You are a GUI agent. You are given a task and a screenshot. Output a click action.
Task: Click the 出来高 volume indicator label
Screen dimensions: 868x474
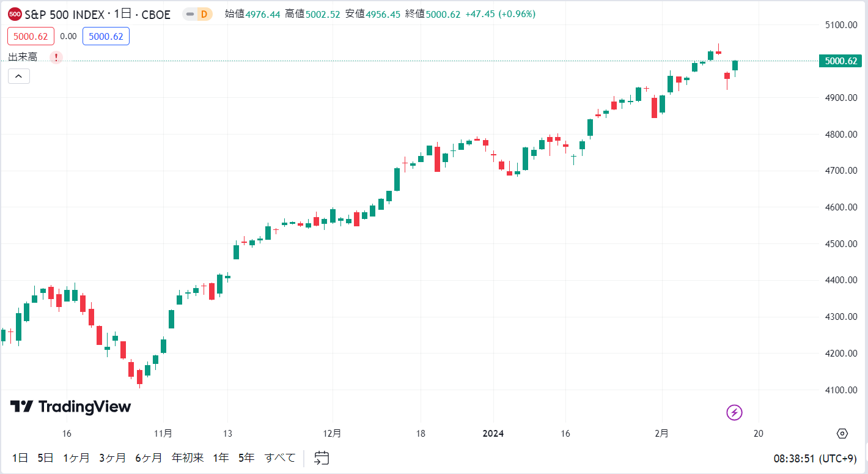coord(23,57)
